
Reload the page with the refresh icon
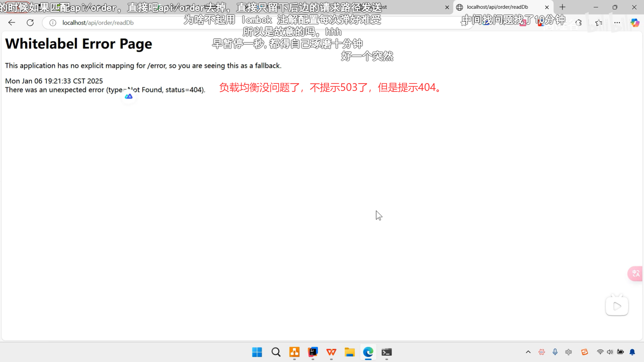30,22
